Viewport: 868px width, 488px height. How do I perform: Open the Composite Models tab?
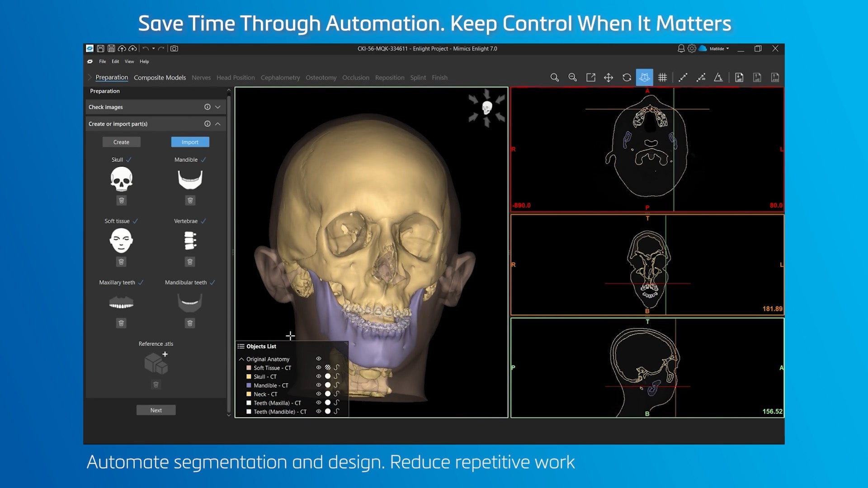pos(160,78)
